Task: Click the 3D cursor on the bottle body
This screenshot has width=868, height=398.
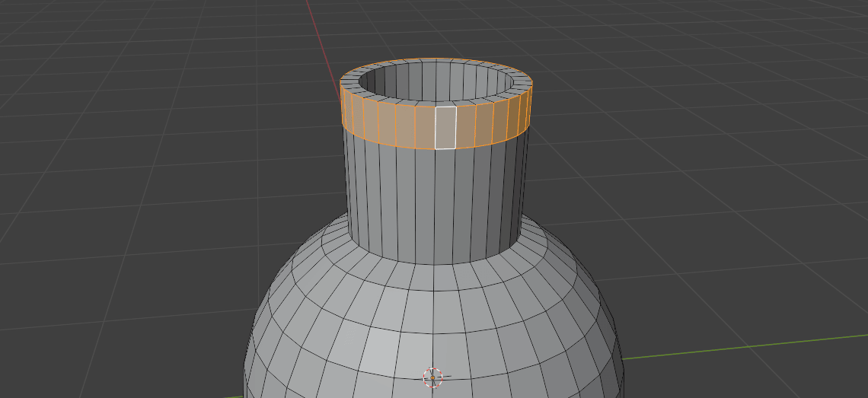Action: [432, 377]
